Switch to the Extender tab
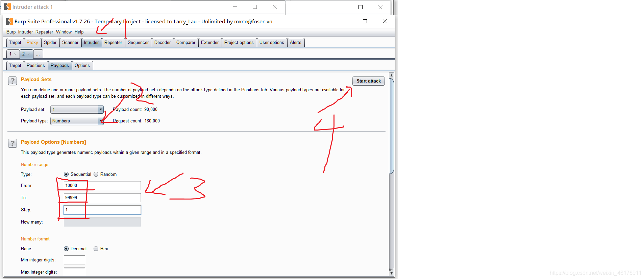 click(210, 42)
